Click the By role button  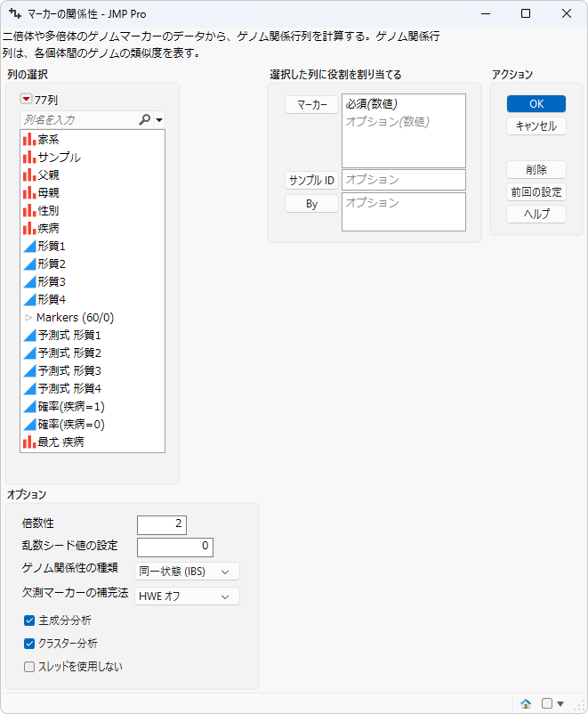click(x=311, y=204)
